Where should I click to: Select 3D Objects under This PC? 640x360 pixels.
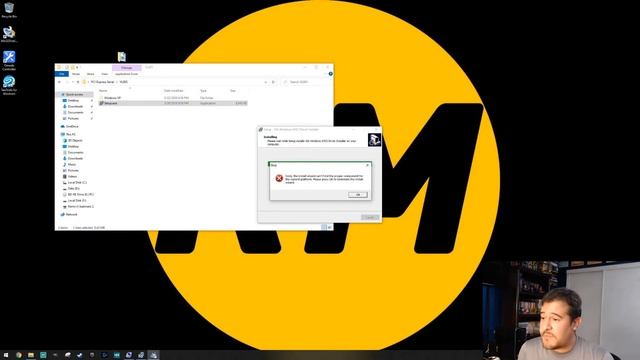75,140
